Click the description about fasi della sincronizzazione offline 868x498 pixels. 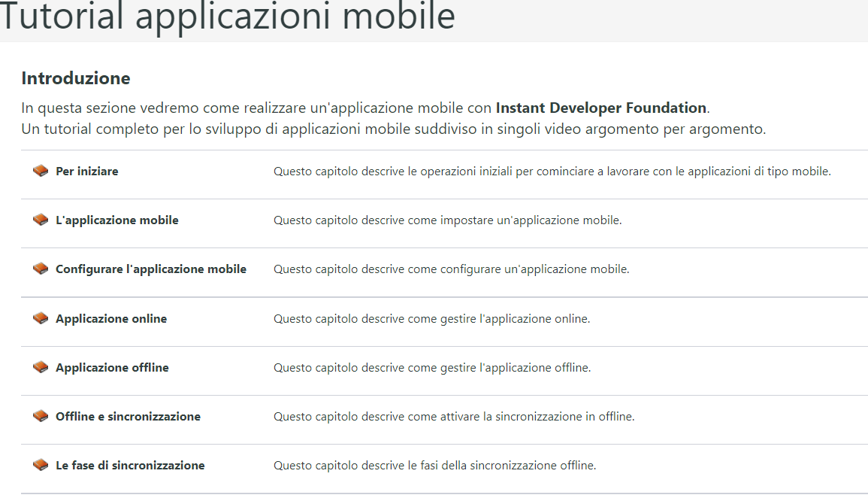tap(434, 466)
